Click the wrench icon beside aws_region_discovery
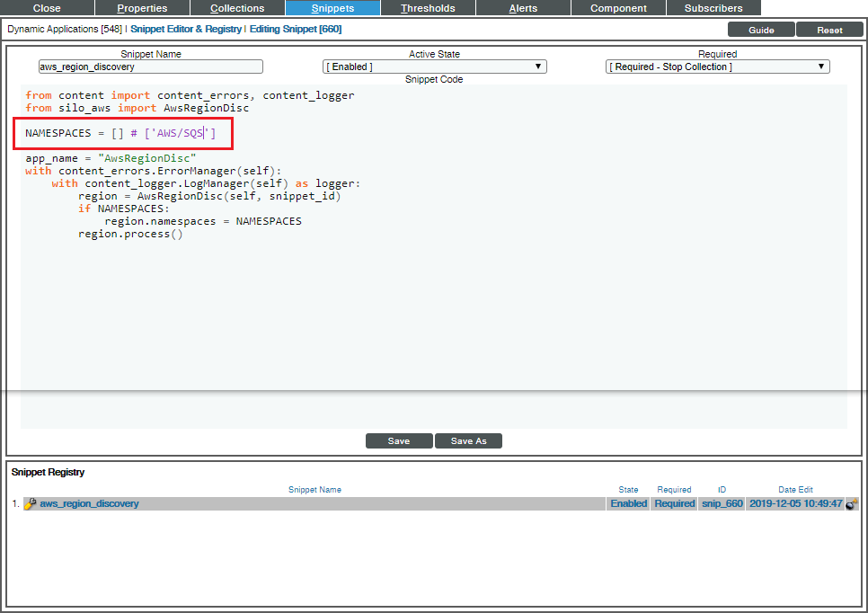This screenshot has width=868, height=613. (30, 504)
